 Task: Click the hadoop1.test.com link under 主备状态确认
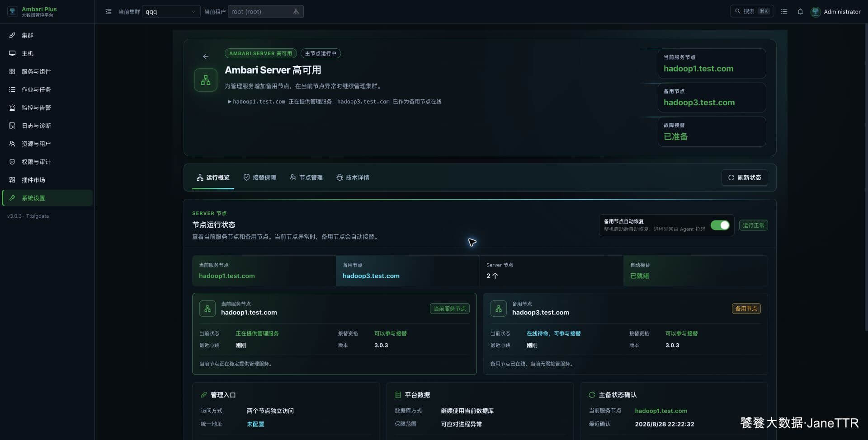661,411
